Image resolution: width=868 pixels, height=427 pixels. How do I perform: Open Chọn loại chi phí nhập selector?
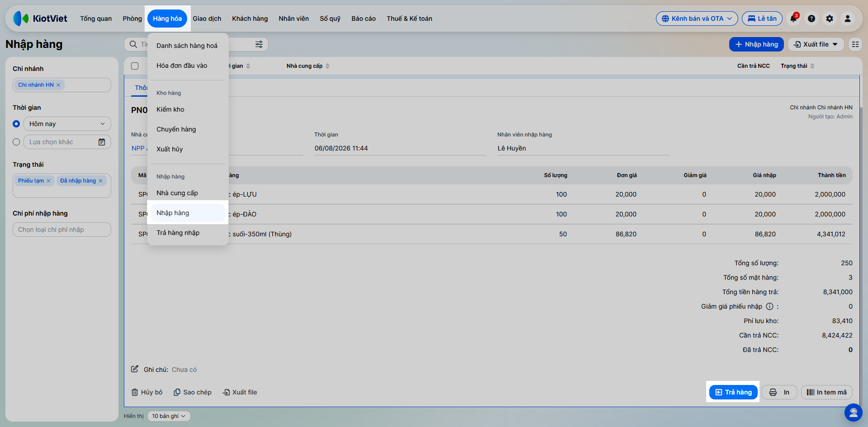click(x=62, y=230)
